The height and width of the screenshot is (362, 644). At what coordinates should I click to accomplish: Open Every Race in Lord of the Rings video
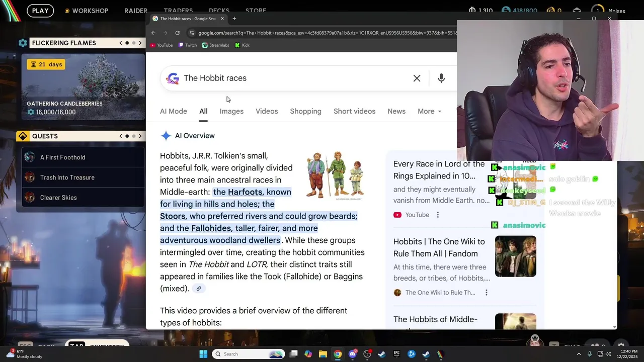439,170
